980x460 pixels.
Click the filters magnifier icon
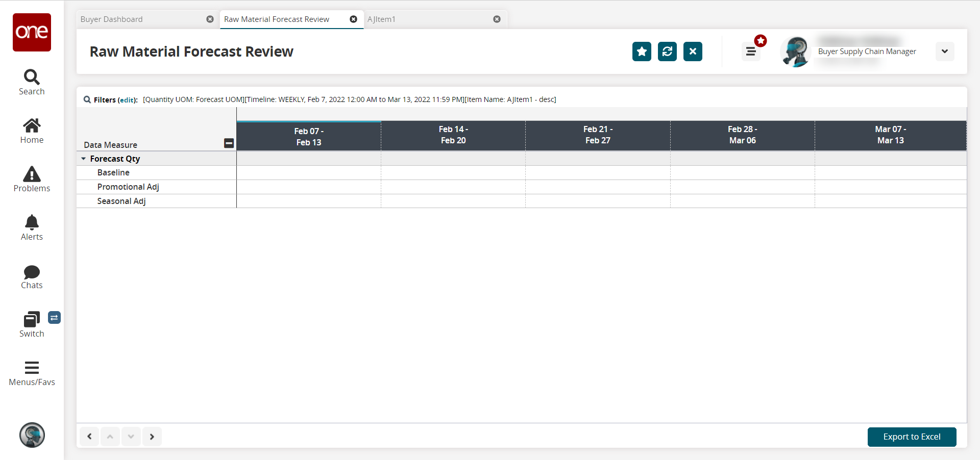[87, 100]
